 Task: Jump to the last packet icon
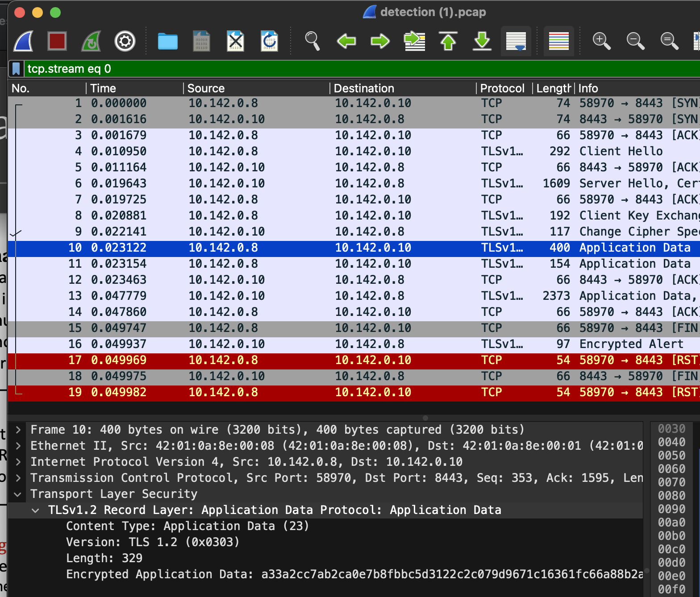point(482,41)
